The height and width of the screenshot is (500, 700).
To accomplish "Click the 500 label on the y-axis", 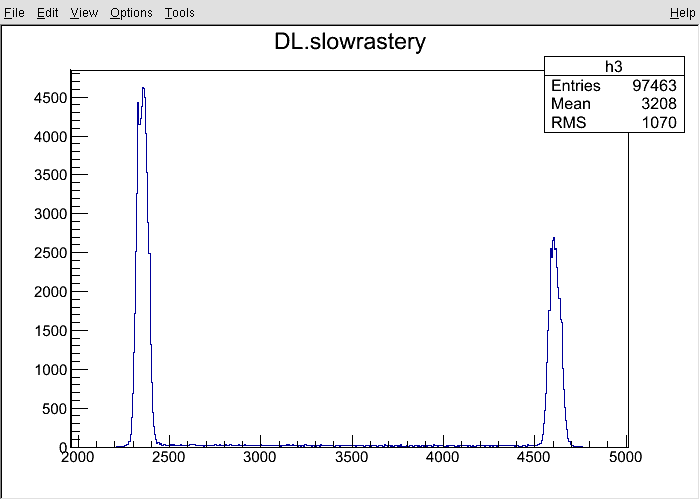I will [55, 408].
